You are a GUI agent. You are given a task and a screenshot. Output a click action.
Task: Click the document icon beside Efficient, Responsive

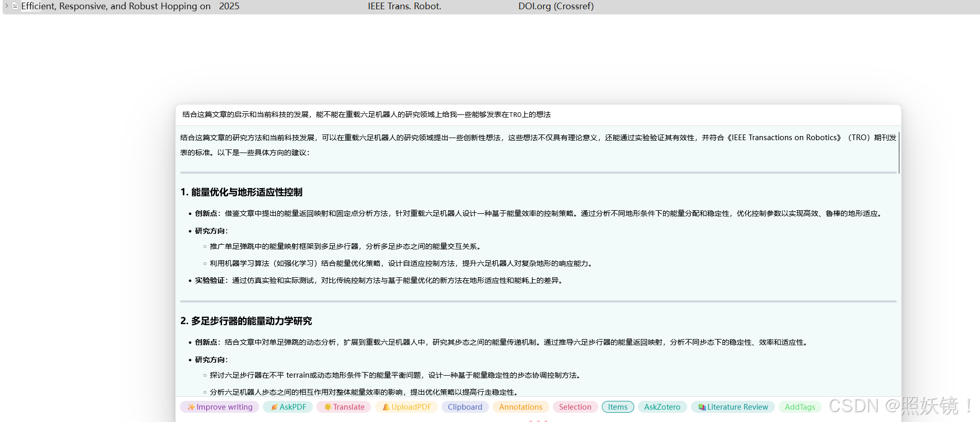point(15,6)
